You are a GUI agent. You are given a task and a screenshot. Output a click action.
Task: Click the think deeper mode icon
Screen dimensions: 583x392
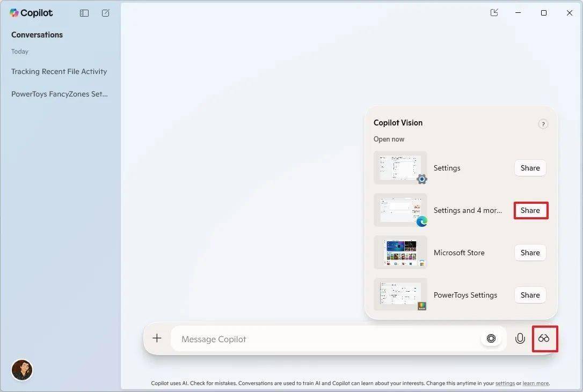pos(491,338)
